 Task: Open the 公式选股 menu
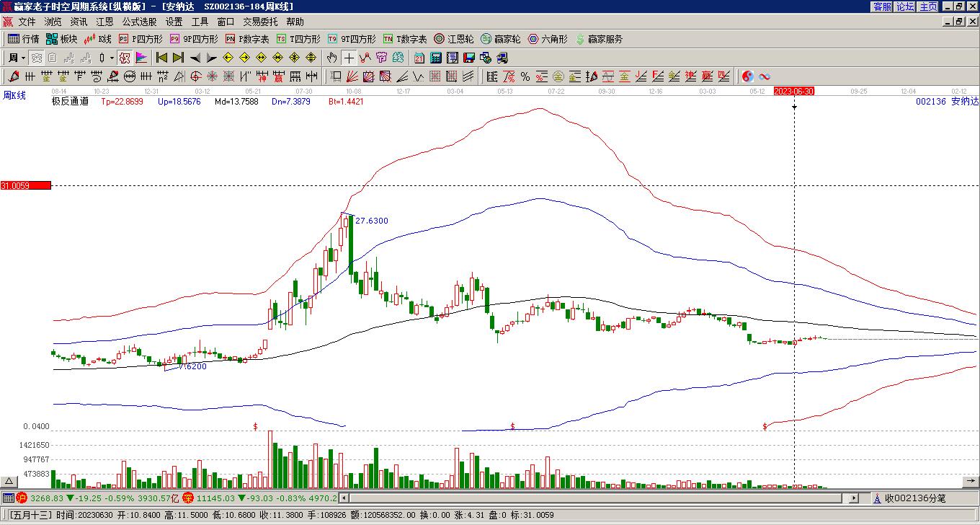coord(139,22)
